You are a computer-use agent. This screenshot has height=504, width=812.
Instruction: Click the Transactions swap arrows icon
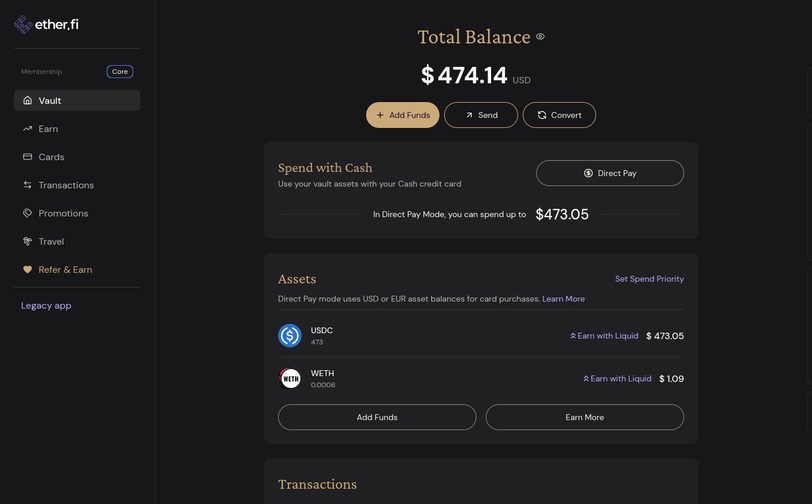point(28,185)
